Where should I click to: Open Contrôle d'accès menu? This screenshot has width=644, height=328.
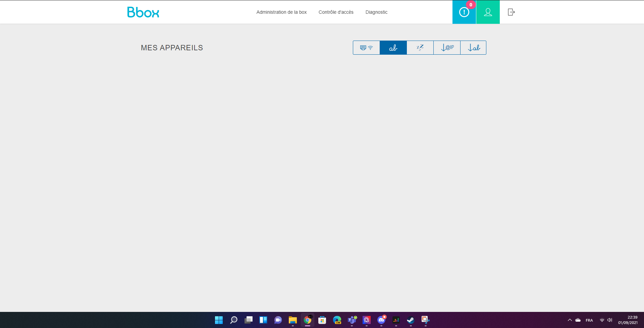coord(336,12)
